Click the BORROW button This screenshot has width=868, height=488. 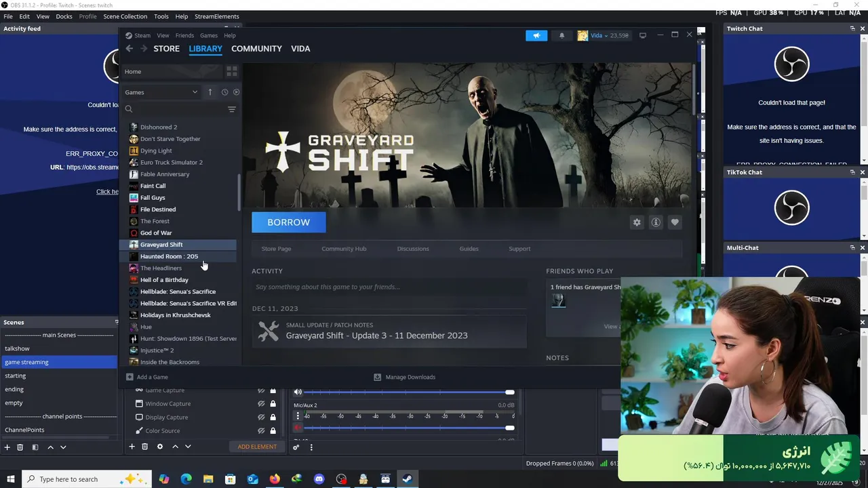coord(289,222)
